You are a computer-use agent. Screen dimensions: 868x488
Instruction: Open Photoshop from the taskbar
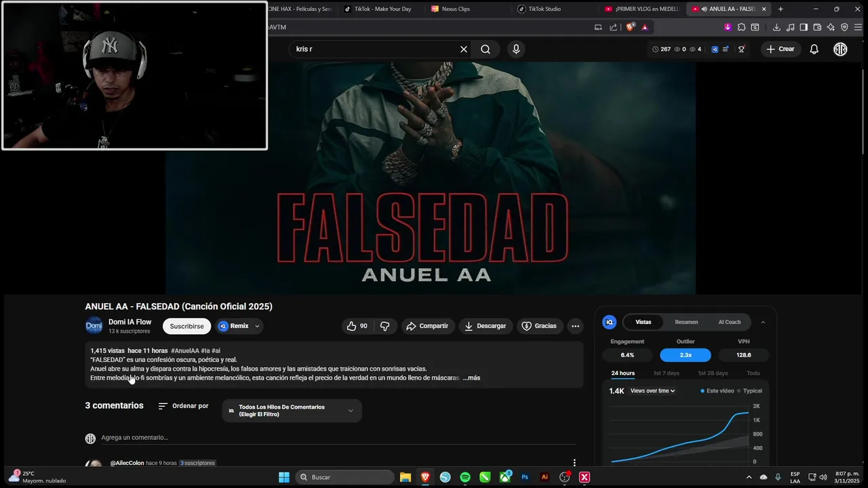(525, 477)
